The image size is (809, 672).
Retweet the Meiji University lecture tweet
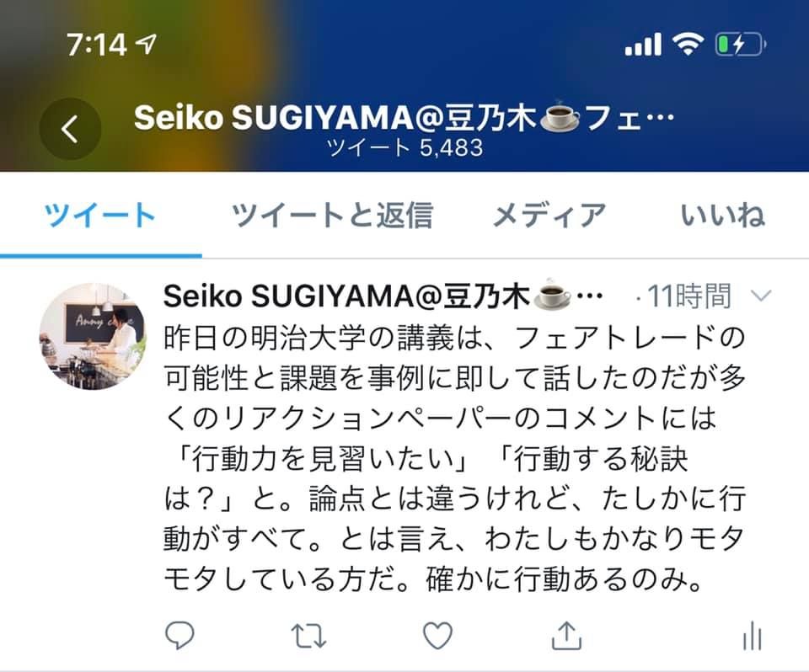[x=308, y=636]
